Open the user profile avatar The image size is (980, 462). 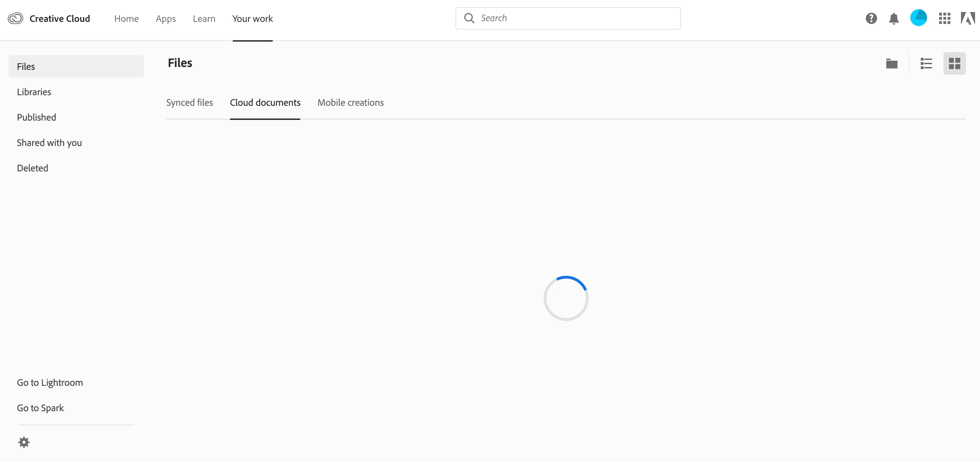(918, 18)
